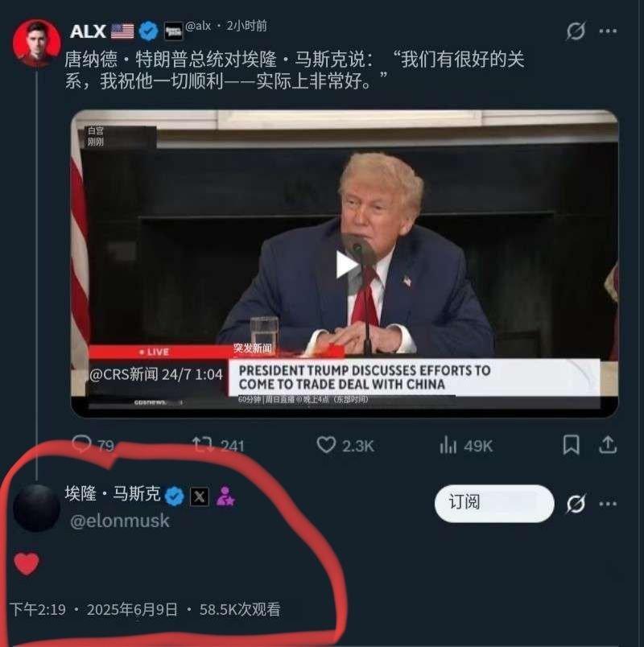644x647 pixels.
Task: Open Elon Musk's dark profile avatar
Action: click(x=37, y=508)
